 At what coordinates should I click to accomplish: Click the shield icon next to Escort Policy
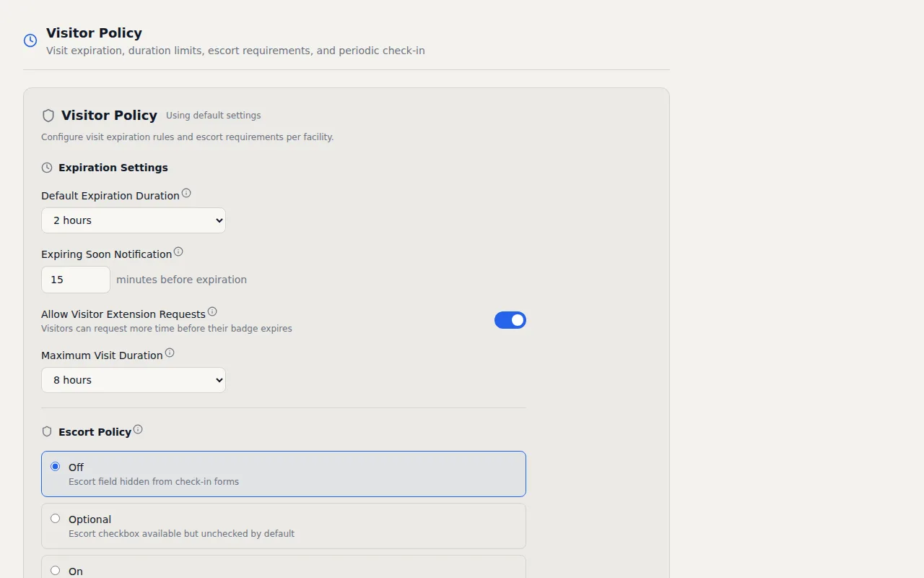(46, 431)
